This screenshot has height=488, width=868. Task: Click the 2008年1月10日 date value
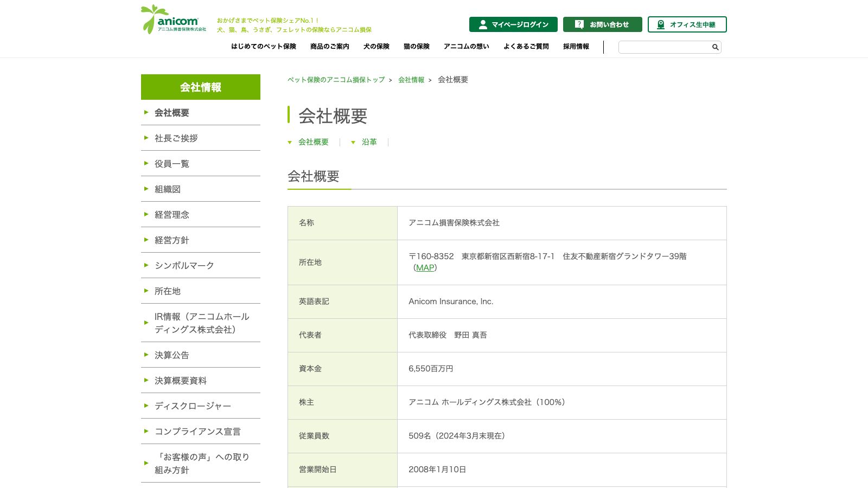click(x=437, y=470)
